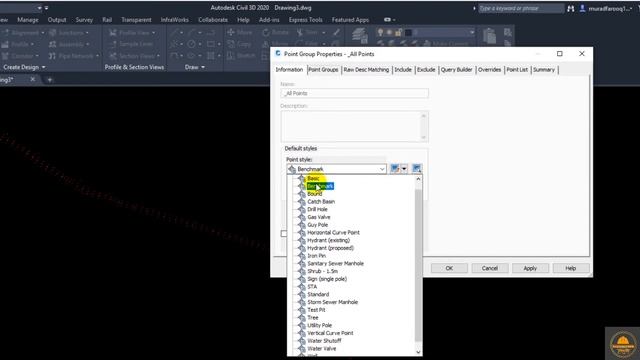The width and height of the screenshot is (640, 360).
Task: Pick Tree point style
Action: [x=313, y=318]
